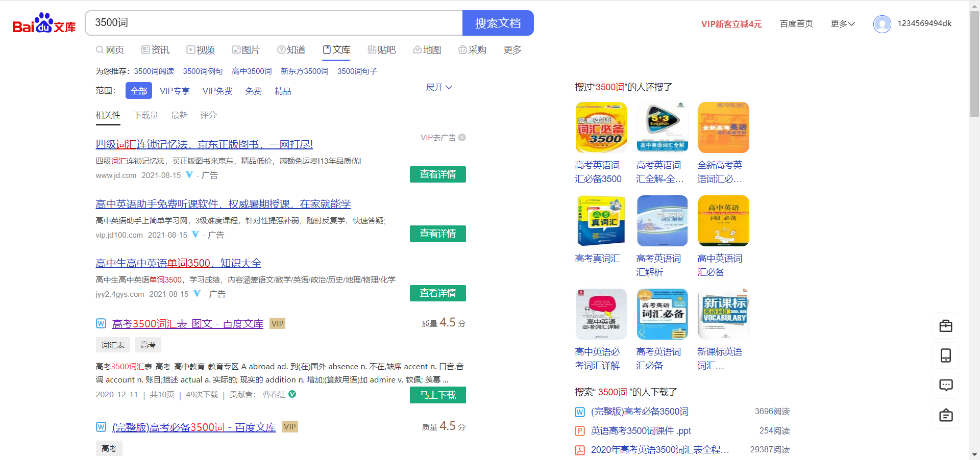Click 查看详情 for the 高中生高中英语单词3500 ad
Image resolution: width=980 pixels, height=460 pixels.
click(x=438, y=293)
